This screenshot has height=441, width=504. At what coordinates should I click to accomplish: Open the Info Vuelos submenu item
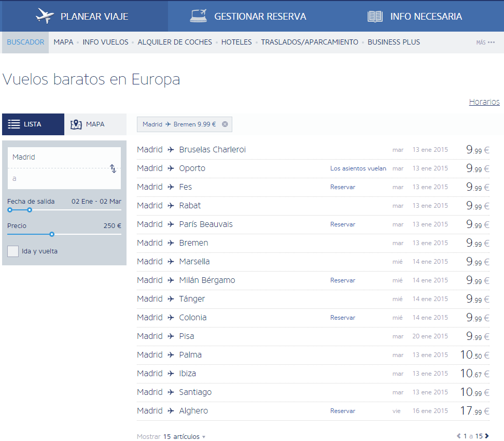click(105, 42)
